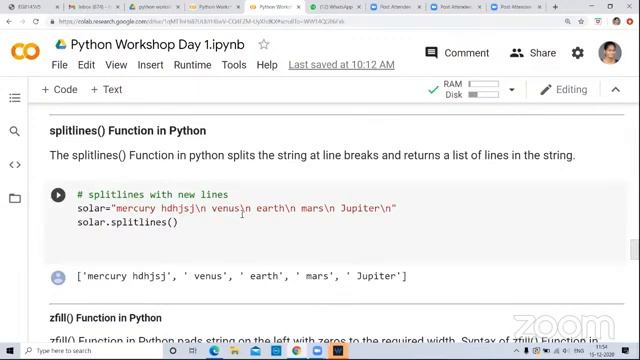The width and height of the screenshot is (640, 360).
Task: Switch to Chrome on the taskbar
Action: tap(297, 351)
